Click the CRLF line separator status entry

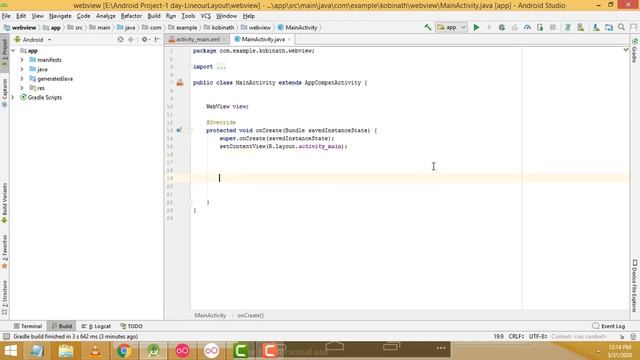coord(516,336)
